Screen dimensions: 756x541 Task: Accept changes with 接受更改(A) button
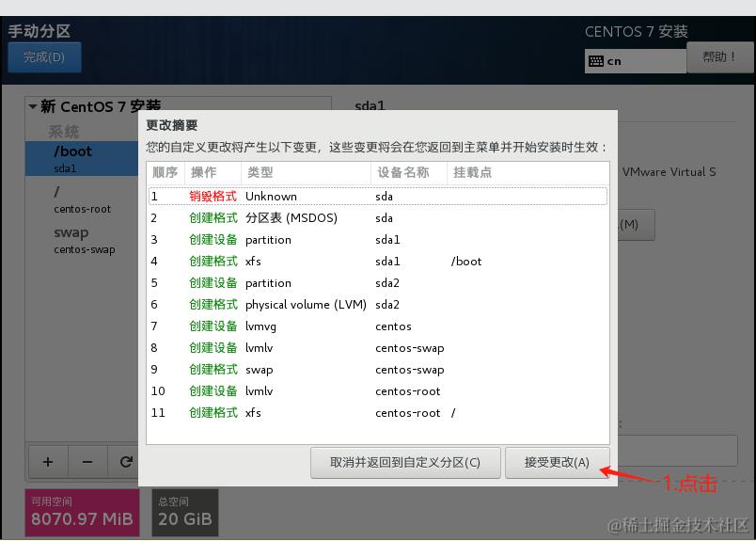pos(557,462)
